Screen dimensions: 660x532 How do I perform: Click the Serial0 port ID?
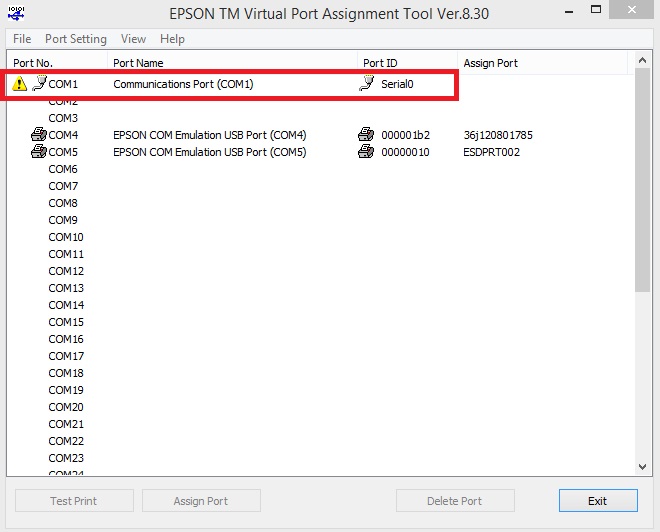pos(397,84)
